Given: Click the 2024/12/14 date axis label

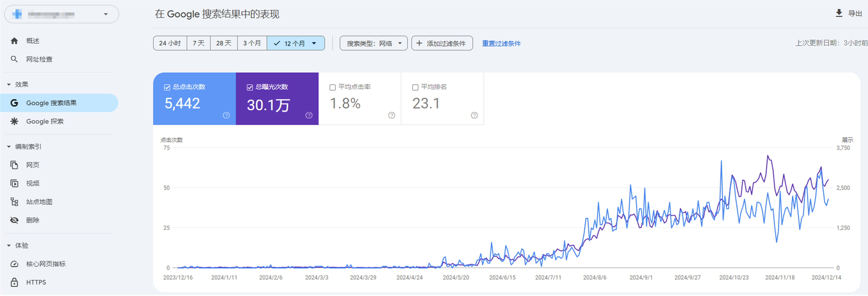Looking at the screenshot, I should (826, 277).
